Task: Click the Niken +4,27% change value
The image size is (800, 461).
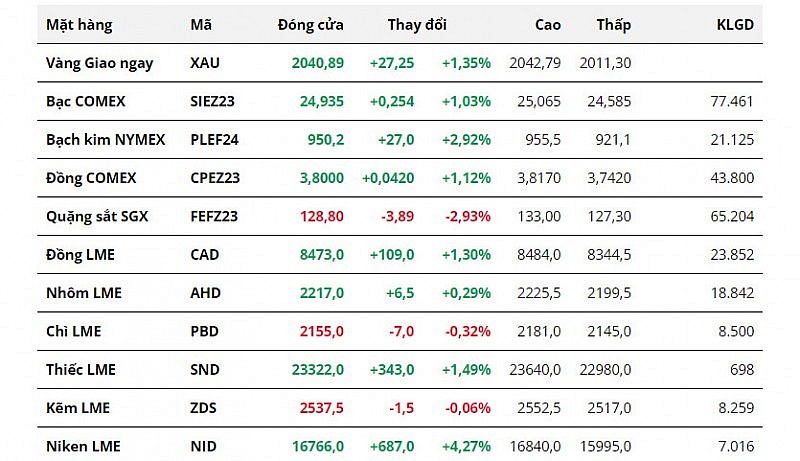Action: tap(466, 446)
